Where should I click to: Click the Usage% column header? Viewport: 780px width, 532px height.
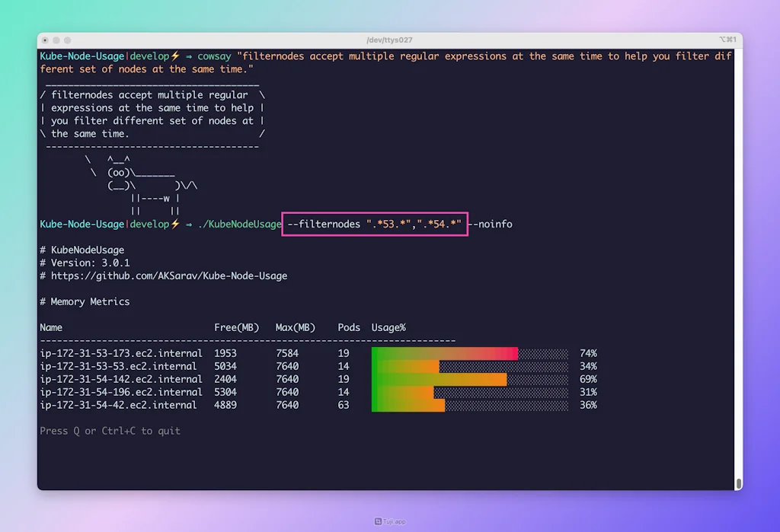[x=388, y=327]
